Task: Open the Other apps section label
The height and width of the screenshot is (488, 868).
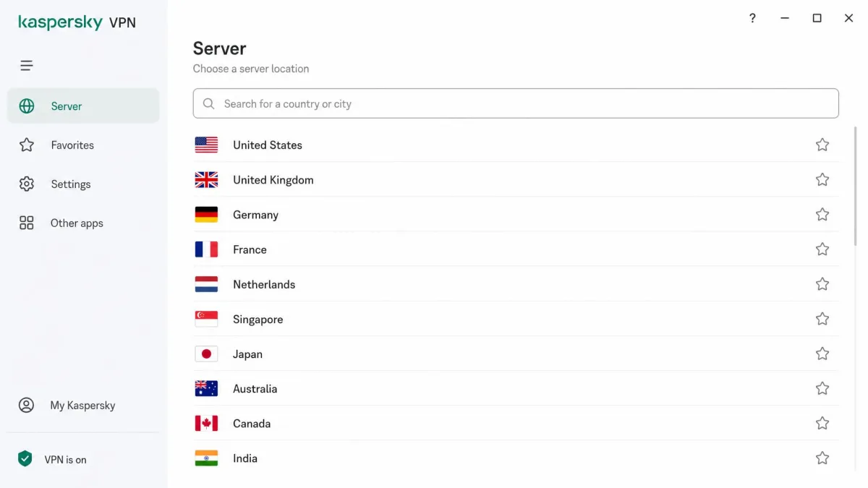Action: coord(77,223)
